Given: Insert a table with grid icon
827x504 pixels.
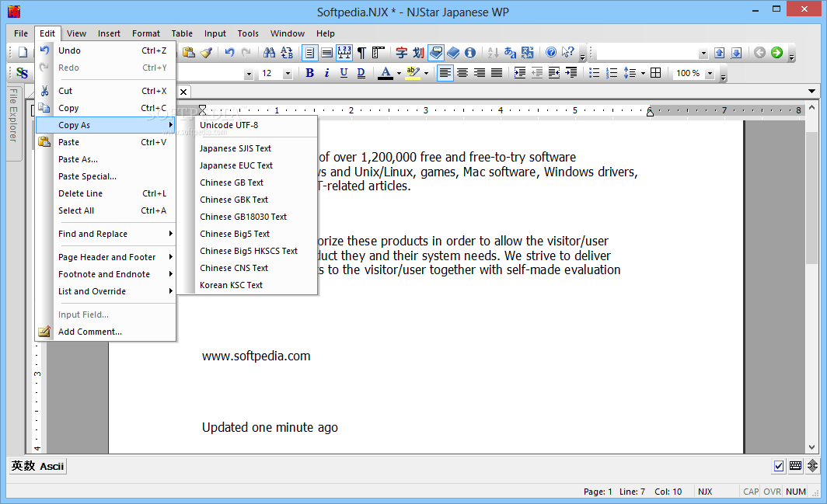Looking at the screenshot, I should (655, 73).
